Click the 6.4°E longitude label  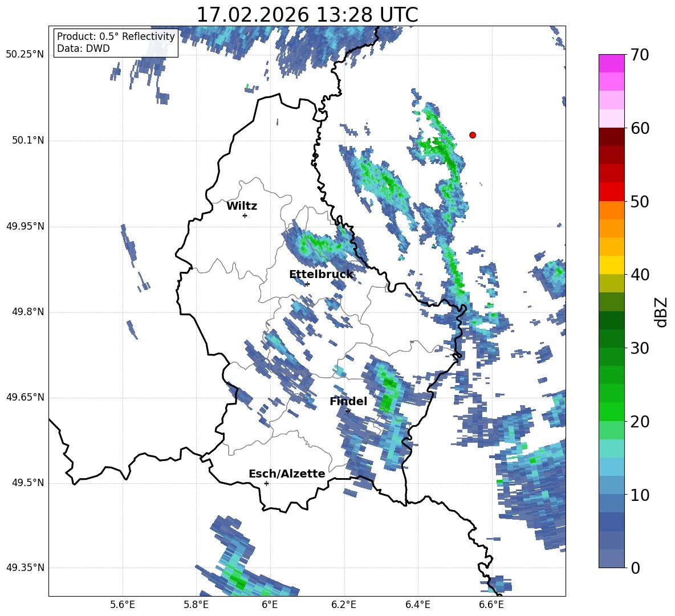pyautogui.click(x=417, y=605)
